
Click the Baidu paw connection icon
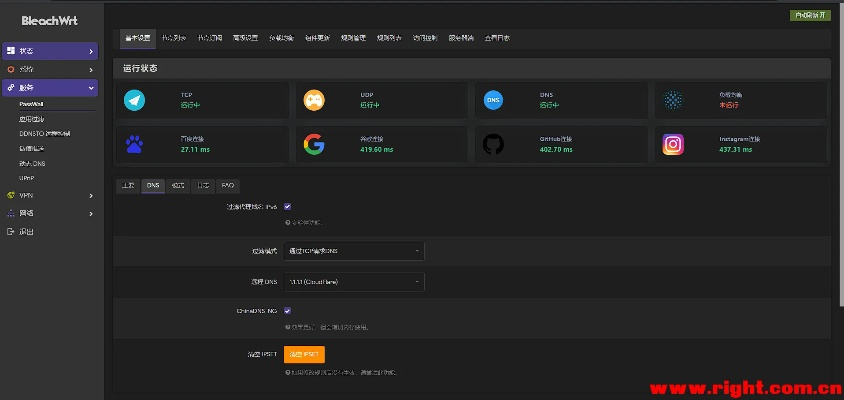coord(133,144)
